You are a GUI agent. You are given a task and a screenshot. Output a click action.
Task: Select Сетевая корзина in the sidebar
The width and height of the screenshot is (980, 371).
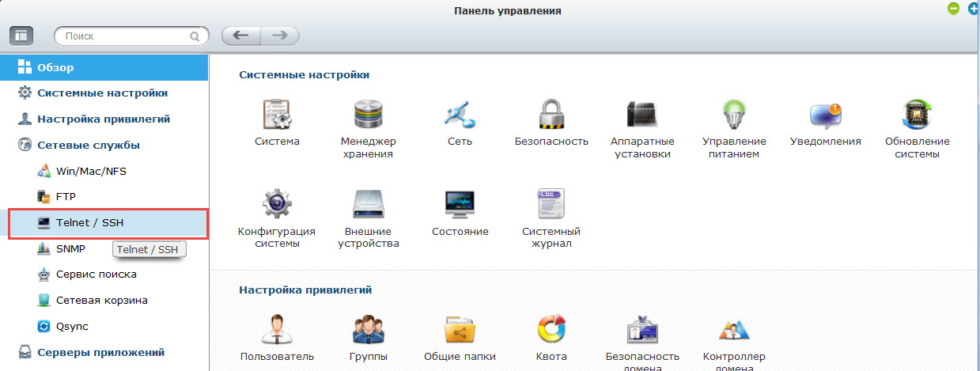104,301
